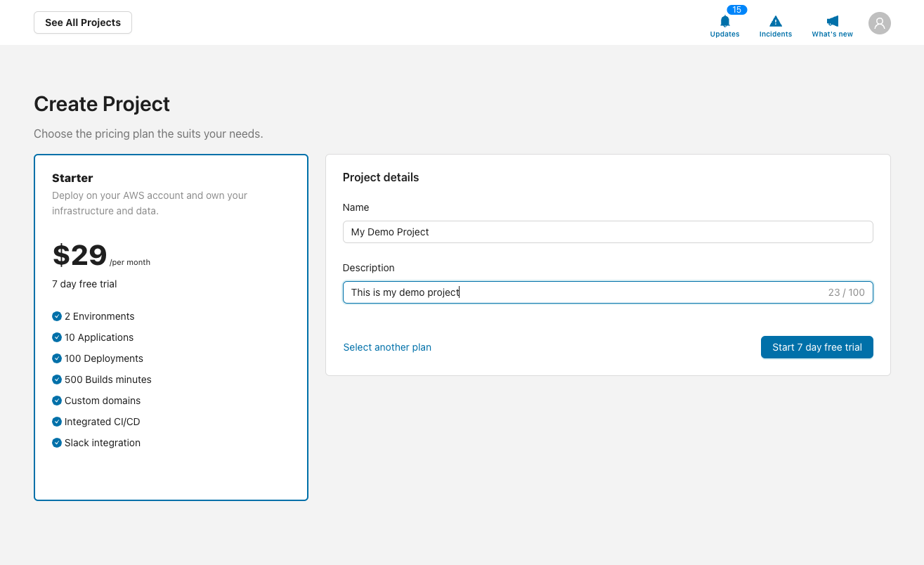The width and height of the screenshot is (924, 565).
Task: Click the 15 updates notification badge
Action: (736, 10)
